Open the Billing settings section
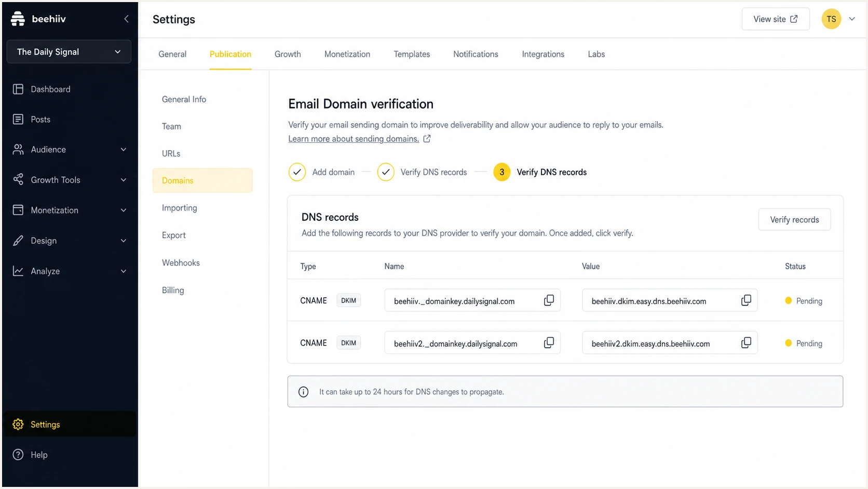The height and width of the screenshot is (489, 868). pos(173,290)
